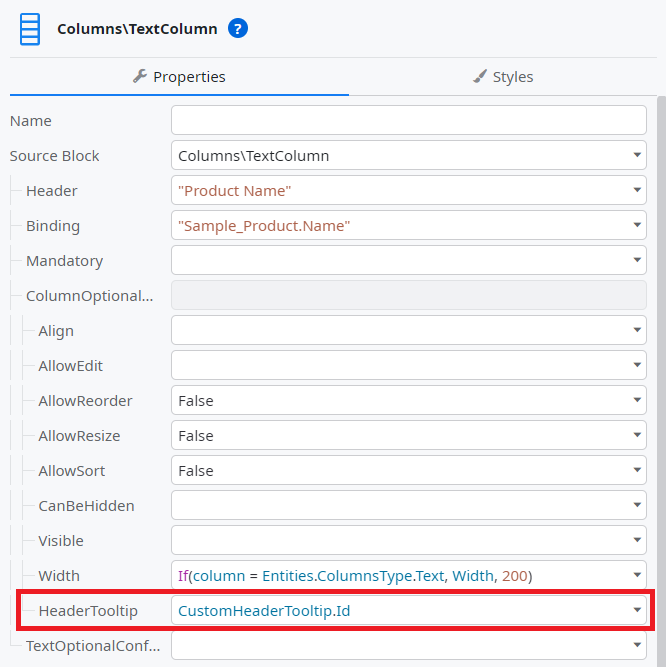The width and height of the screenshot is (667, 667).
Task: Click the TextColumn block icon
Action: (30, 29)
